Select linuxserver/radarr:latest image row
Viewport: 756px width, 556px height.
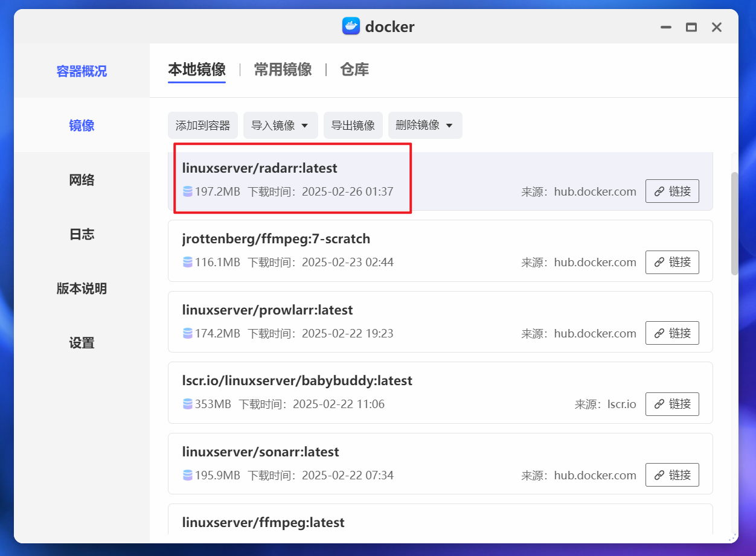click(440, 180)
